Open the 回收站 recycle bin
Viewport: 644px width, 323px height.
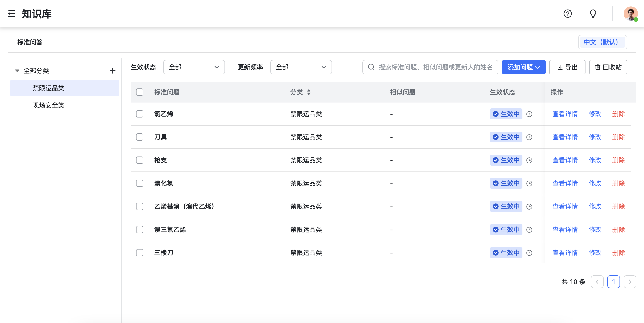pyautogui.click(x=608, y=67)
